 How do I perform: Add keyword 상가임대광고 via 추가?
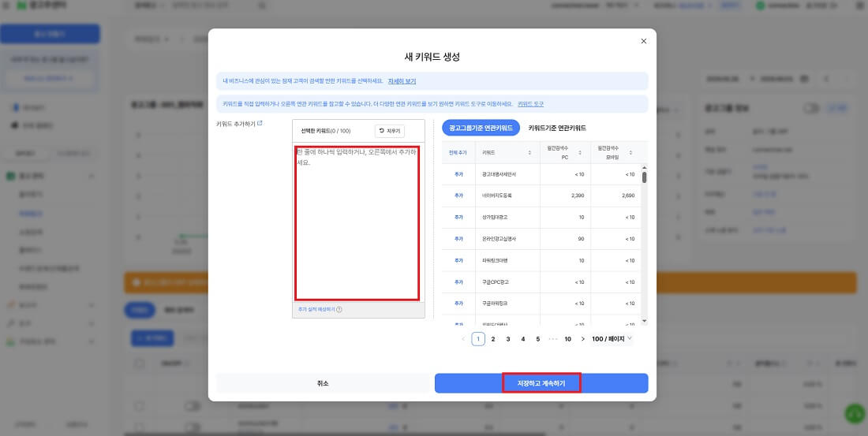pos(458,218)
